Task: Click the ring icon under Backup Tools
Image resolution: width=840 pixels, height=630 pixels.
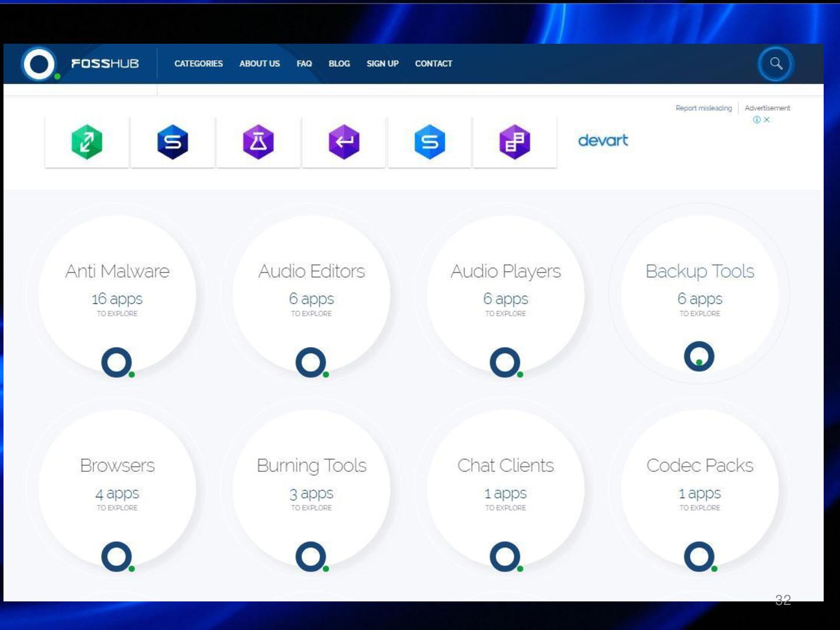Action: (x=699, y=356)
